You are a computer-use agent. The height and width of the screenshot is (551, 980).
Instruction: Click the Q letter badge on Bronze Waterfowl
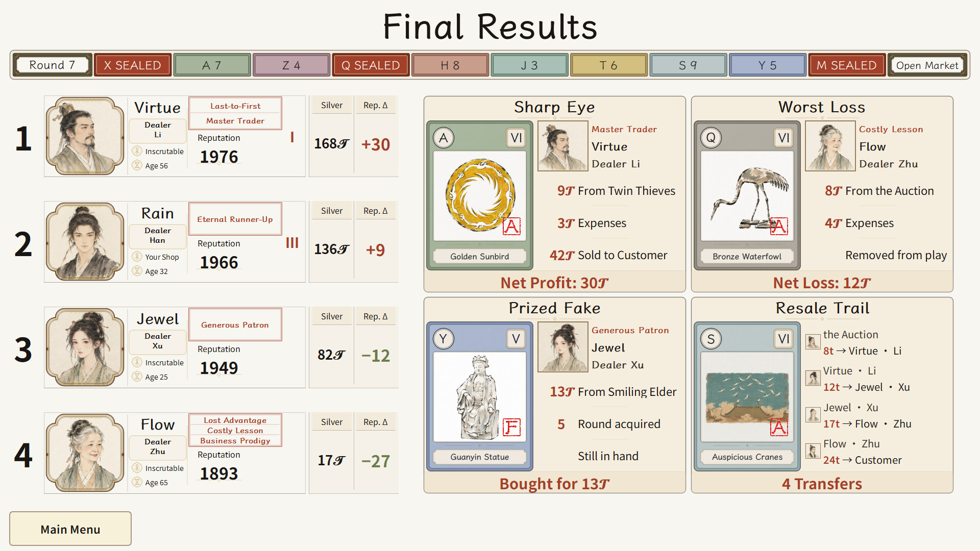[711, 138]
